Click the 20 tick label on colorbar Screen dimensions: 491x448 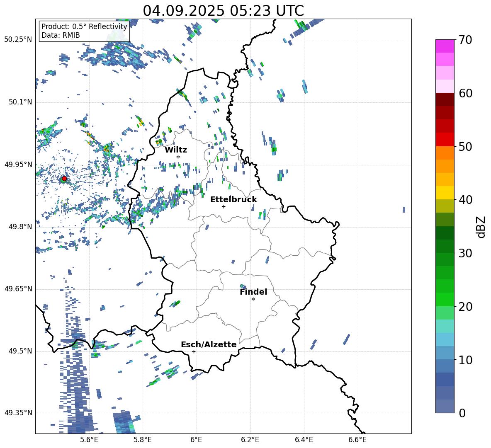pyautogui.click(x=465, y=307)
